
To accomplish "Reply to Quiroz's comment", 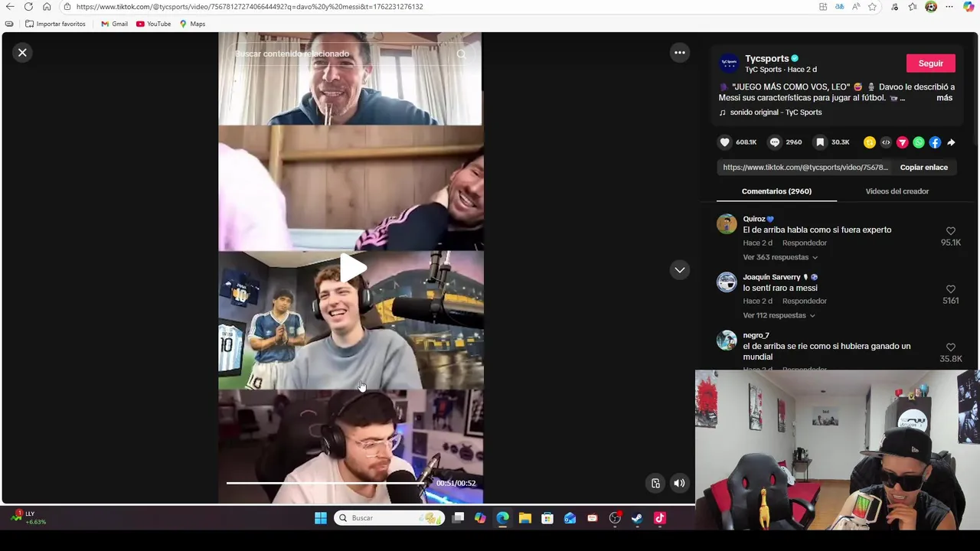I will [x=804, y=243].
